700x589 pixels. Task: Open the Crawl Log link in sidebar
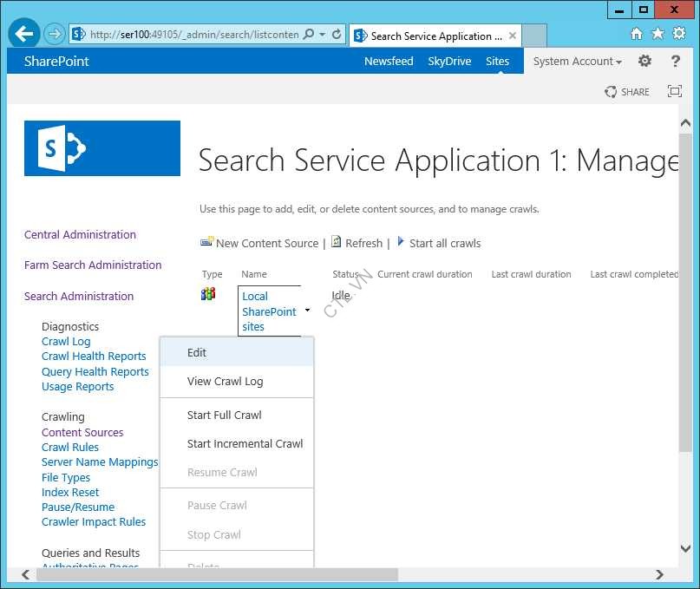[66, 341]
